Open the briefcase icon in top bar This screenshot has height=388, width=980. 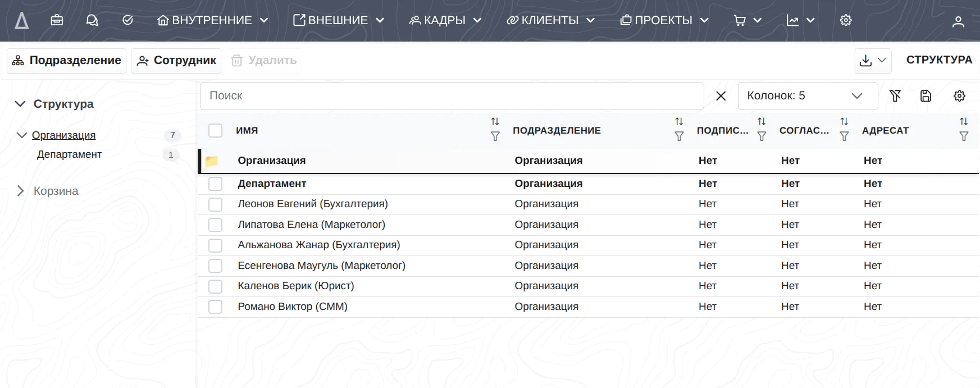pyautogui.click(x=57, y=20)
